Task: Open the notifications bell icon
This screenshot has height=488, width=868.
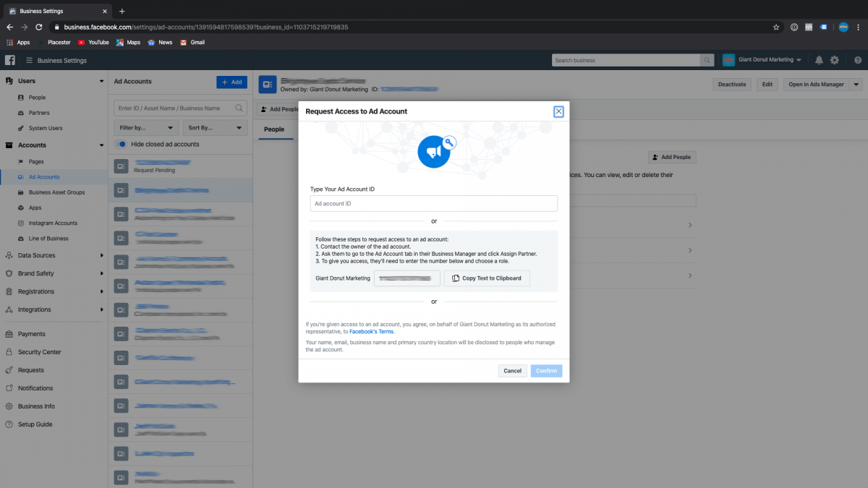Action: 819,60
